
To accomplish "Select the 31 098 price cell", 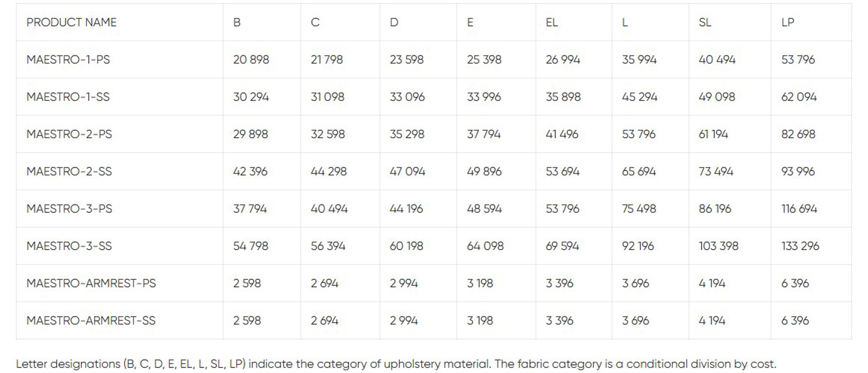I will pos(327,97).
